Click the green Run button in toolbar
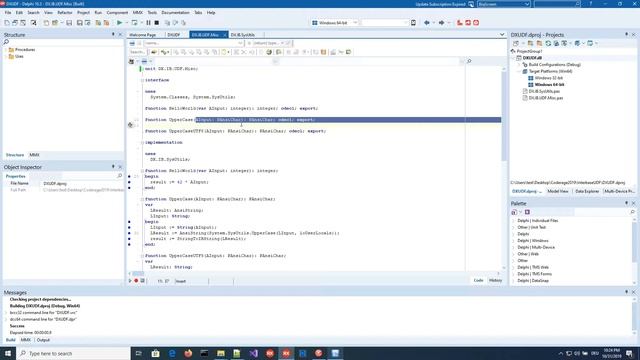The image size is (640, 360). coord(119,23)
